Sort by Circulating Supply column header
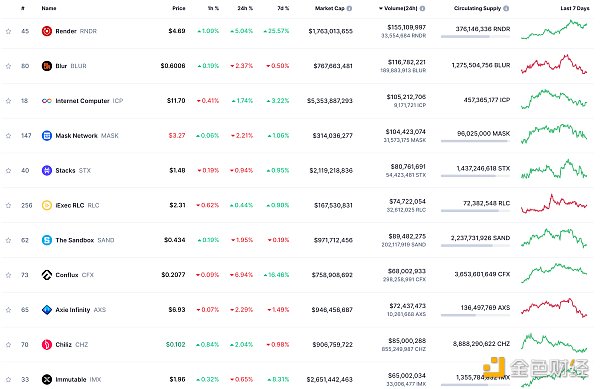Viewport: 600px width, 389px height. point(477,8)
